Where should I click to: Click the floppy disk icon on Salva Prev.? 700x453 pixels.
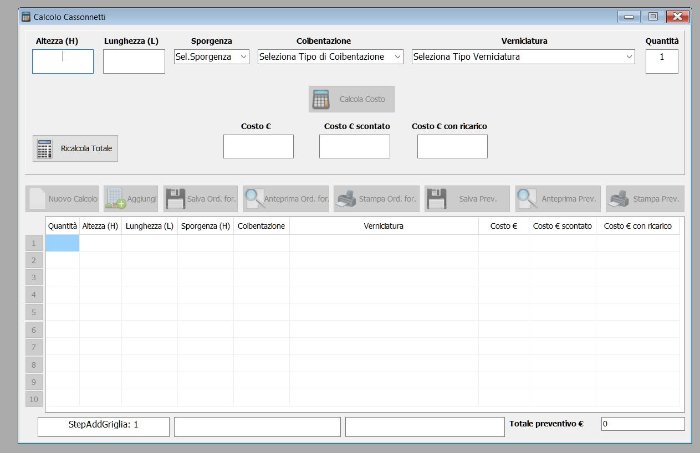coord(436,199)
